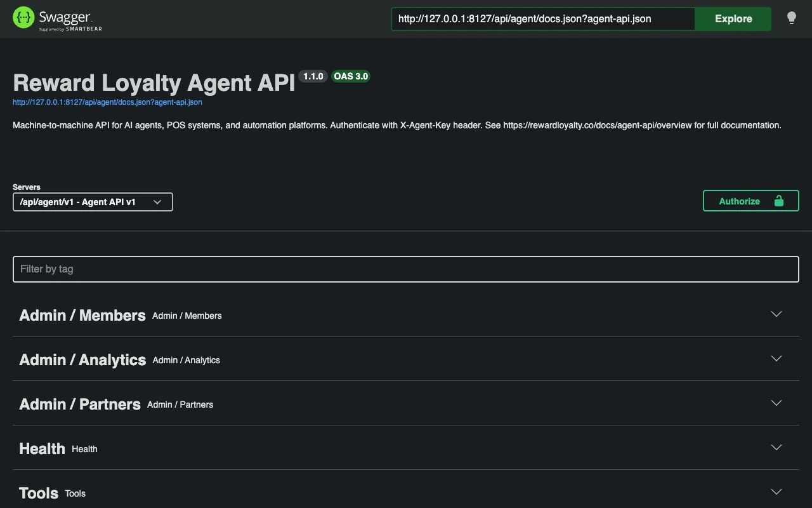Click the Admin / Analytics heading
The height and width of the screenshot is (508, 812).
coord(82,360)
